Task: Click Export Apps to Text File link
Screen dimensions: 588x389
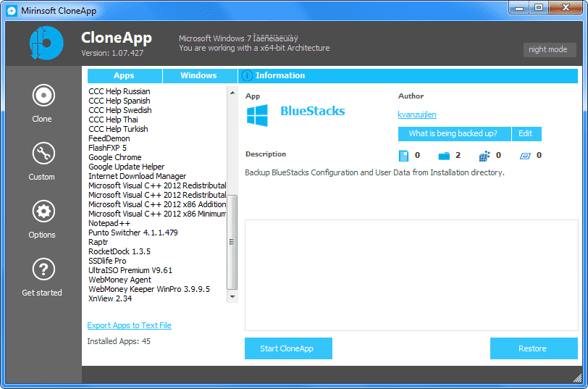Action: (129, 325)
